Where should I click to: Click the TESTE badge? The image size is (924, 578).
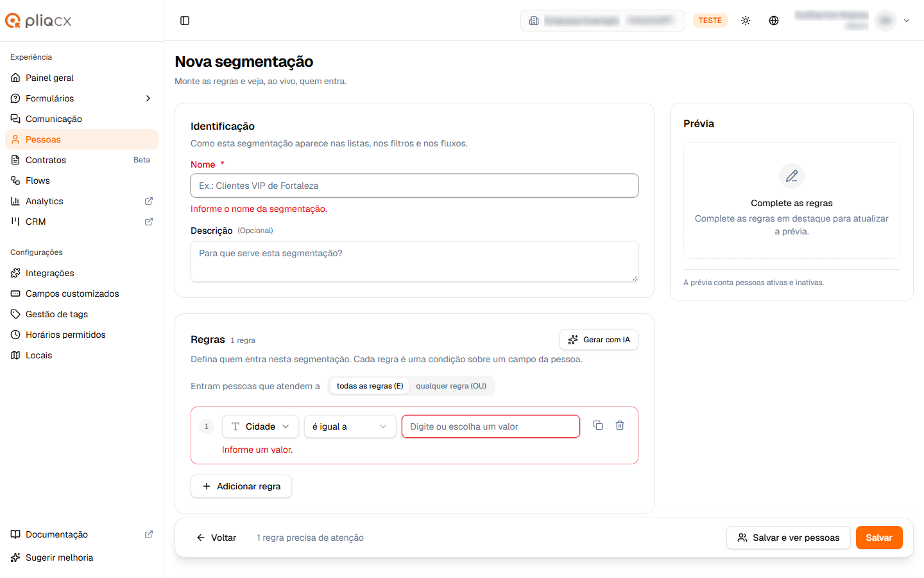(710, 21)
